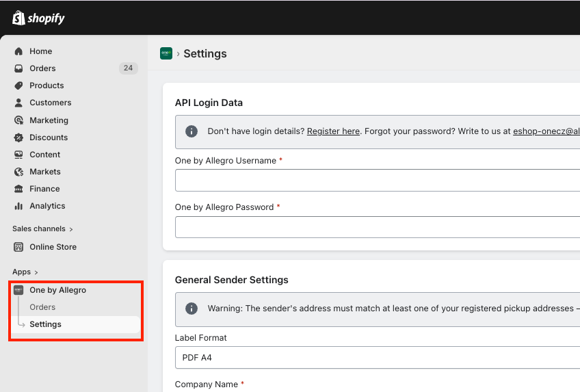Click the Company Name label

click(207, 384)
